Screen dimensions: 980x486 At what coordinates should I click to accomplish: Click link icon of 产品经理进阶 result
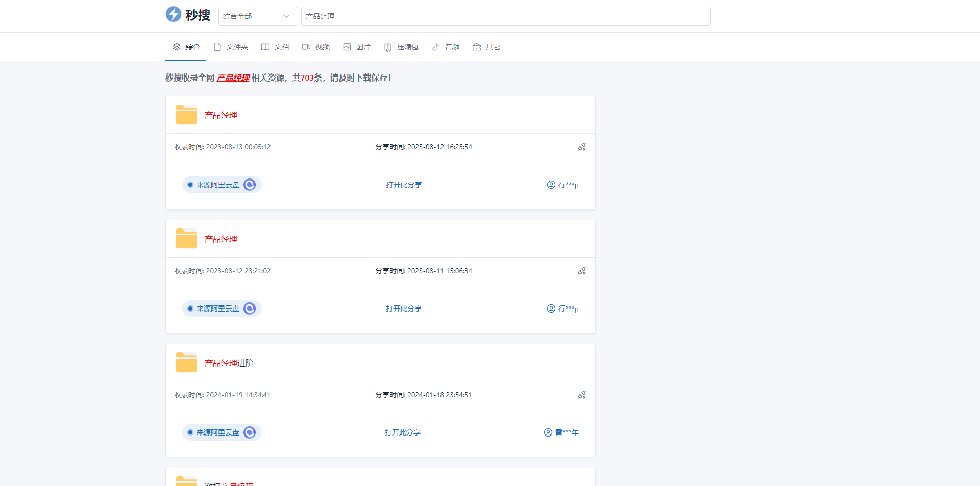[x=582, y=395]
